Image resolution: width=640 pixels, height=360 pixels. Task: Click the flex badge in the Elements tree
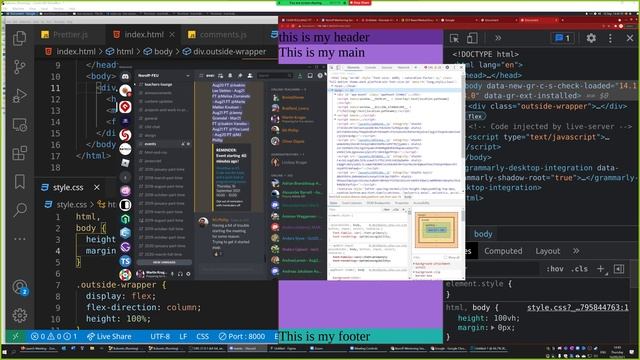pyautogui.click(x=475, y=116)
